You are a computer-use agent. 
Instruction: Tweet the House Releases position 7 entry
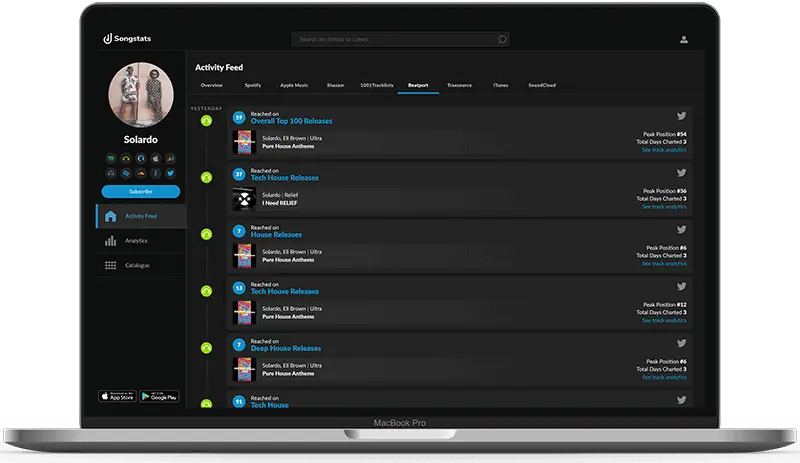click(681, 229)
